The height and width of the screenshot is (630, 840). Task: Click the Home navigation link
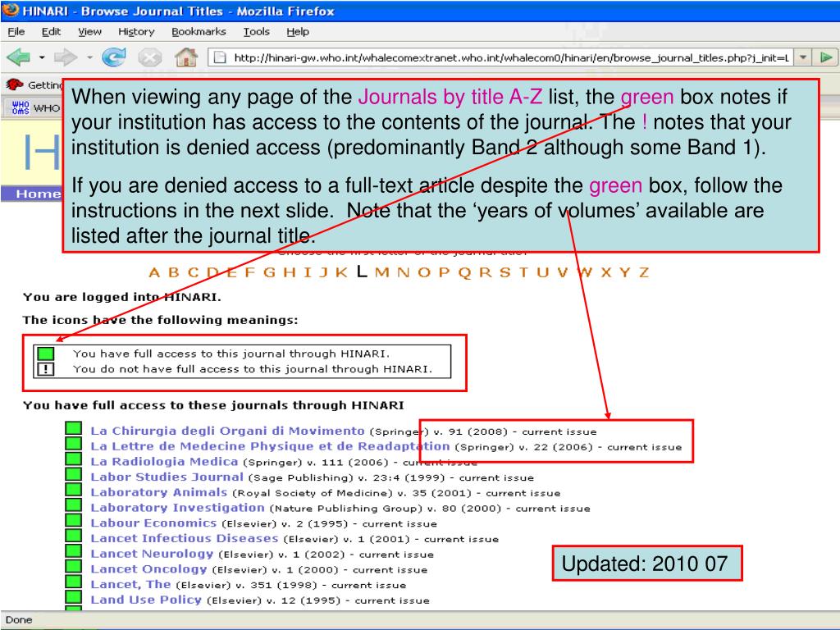[x=38, y=194]
